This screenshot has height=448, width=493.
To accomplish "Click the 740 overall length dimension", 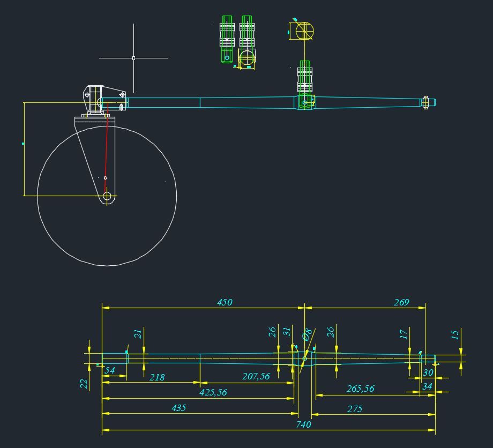I will 303,424.
